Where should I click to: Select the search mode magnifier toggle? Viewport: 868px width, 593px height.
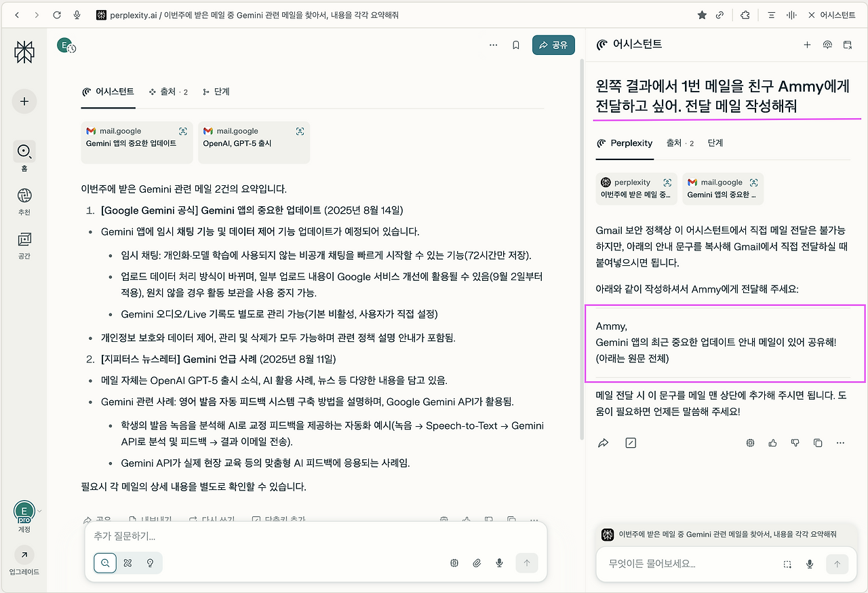click(x=105, y=562)
